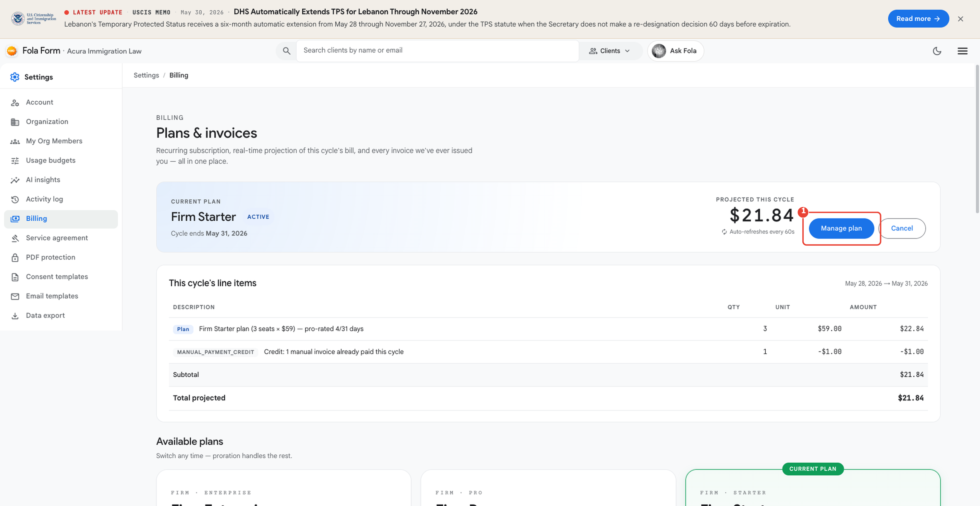
Task: Click Cycle ends May 31, 2026 text
Action: click(209, 233)
